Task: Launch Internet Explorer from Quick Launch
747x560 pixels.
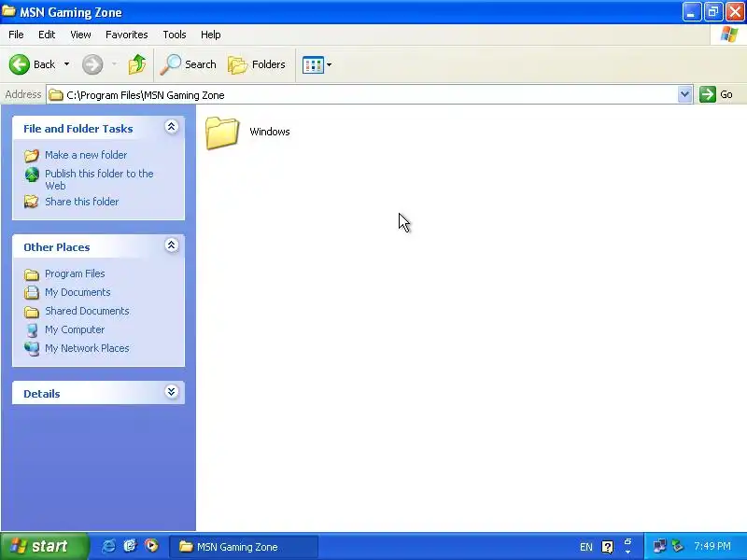Action: click(x=108, y=546)
